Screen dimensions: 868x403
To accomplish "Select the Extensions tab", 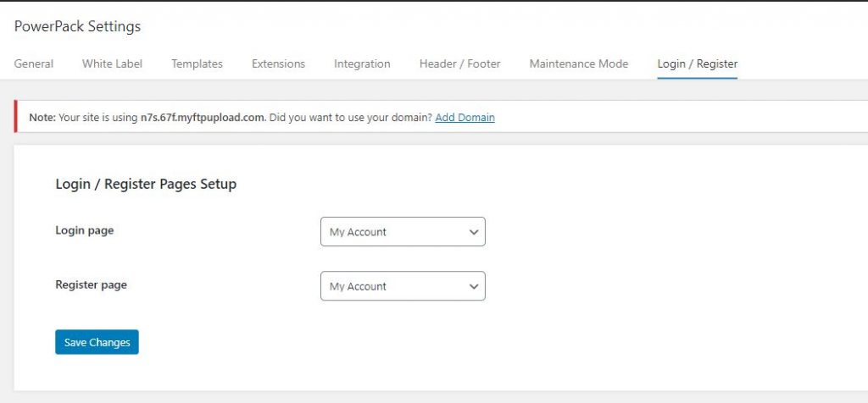I will pos(278,63).
